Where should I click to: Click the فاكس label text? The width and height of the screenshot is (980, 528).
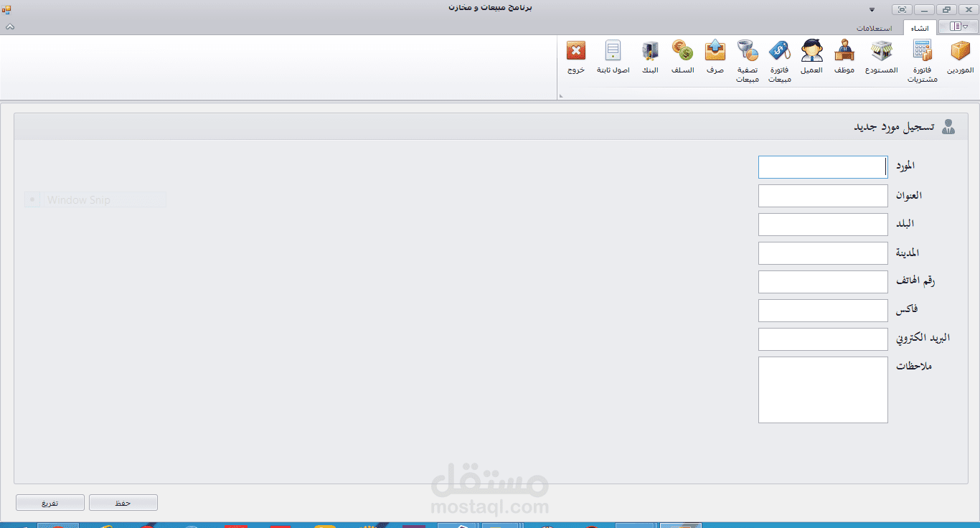click(x=907, y=309)
